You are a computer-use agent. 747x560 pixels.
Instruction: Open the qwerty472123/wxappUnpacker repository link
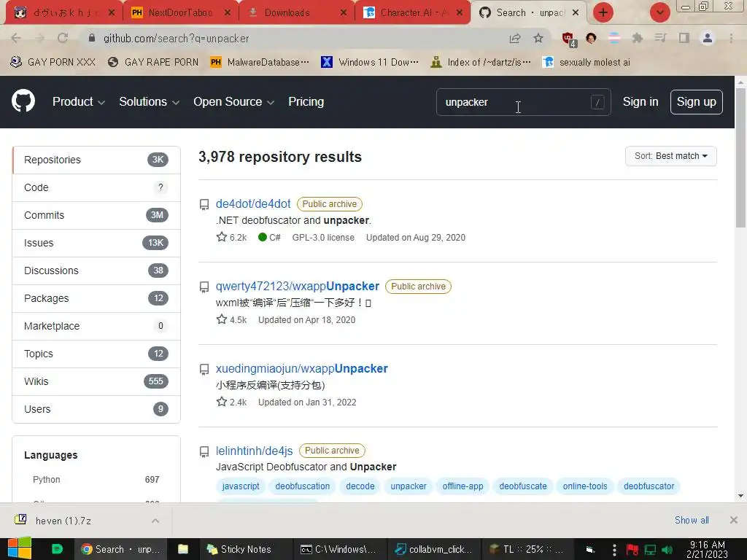coord(298,286)
